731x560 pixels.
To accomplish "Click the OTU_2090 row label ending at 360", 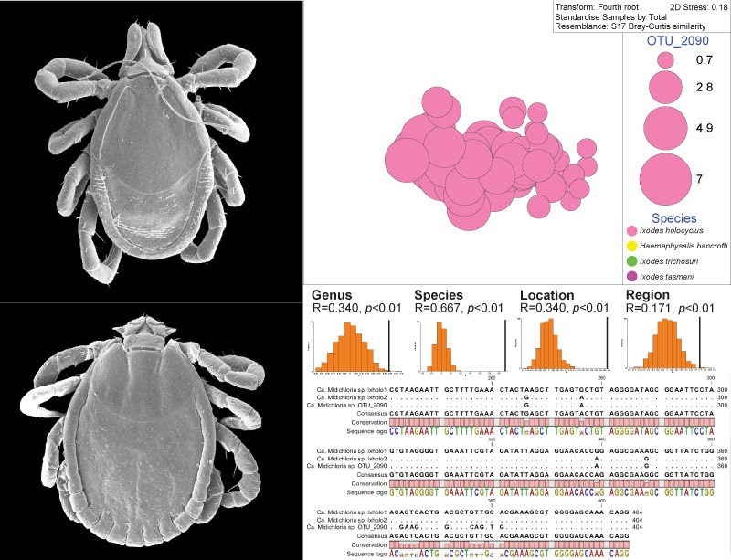I will tap(347, 466).
